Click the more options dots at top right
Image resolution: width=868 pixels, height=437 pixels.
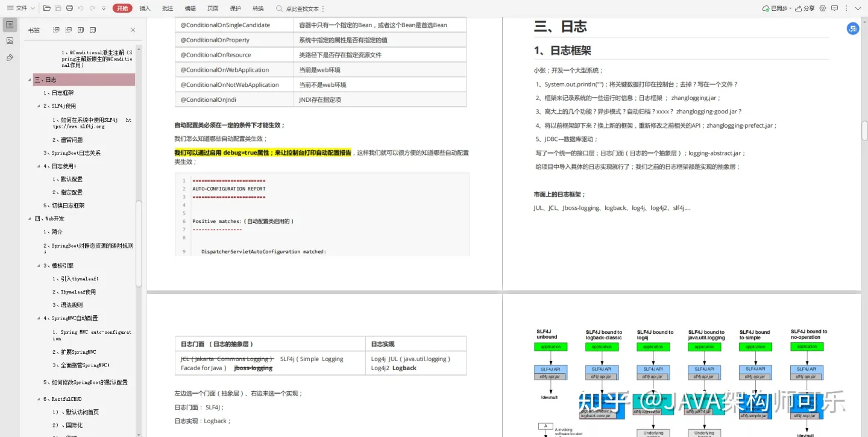click(847, 8)
